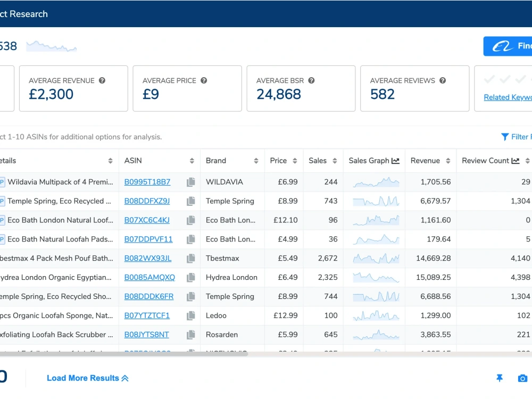Image resolution: width=532 pixels, height=399 pixels.
Task: Open ASIN link B08DDDK6FR
Action: [x=149, y=296]
